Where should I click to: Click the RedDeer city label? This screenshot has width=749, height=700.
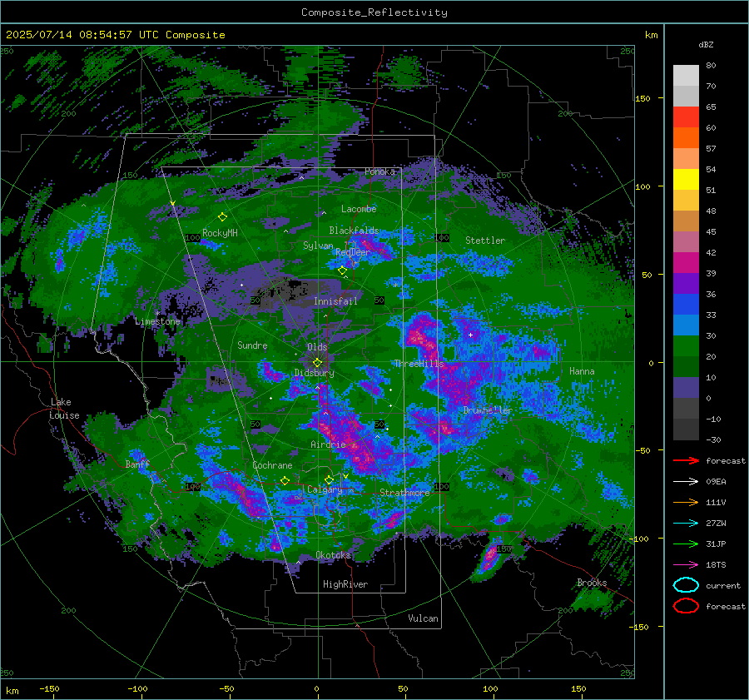click(x=353, y=252)
